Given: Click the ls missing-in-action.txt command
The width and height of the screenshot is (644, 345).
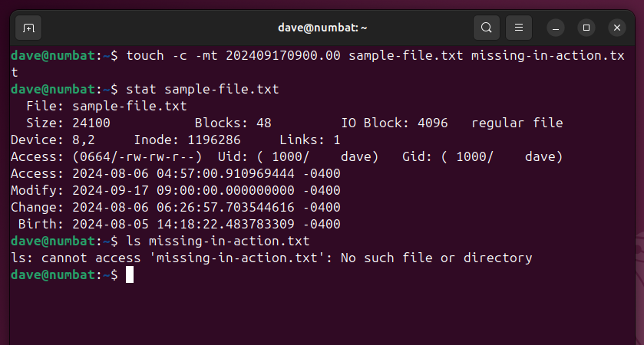Looking at the screenshot, I should pyautogui.click(x=218, y=241).
